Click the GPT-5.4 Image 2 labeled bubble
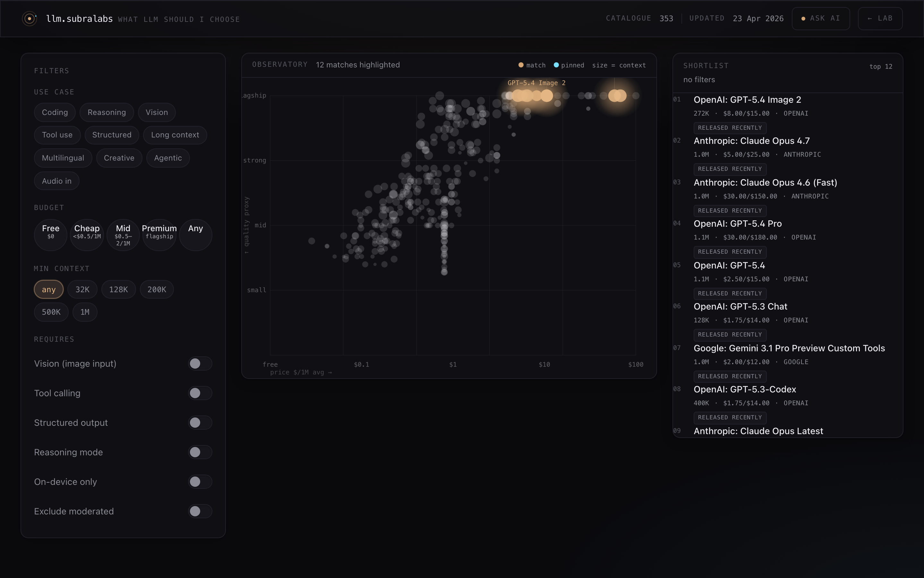The width and height of the screenshot is (924, 578). [546, 96]
